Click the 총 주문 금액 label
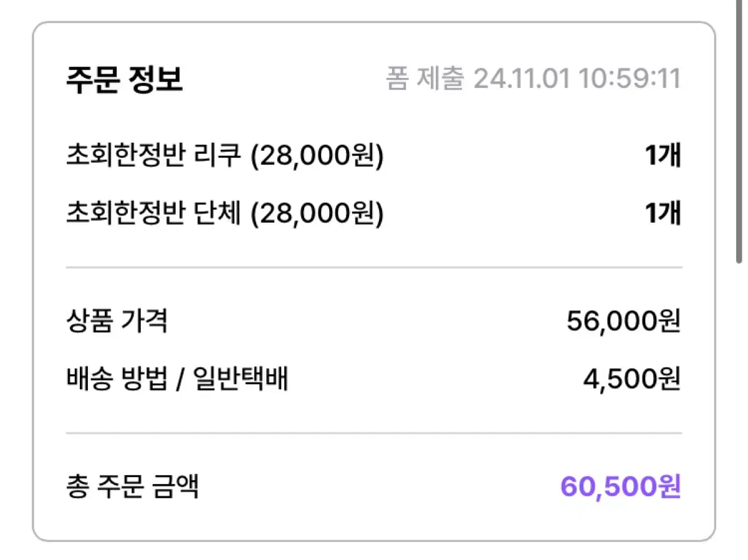The width and height of the screenshot is (748, 560). click(x=132, y=486)
